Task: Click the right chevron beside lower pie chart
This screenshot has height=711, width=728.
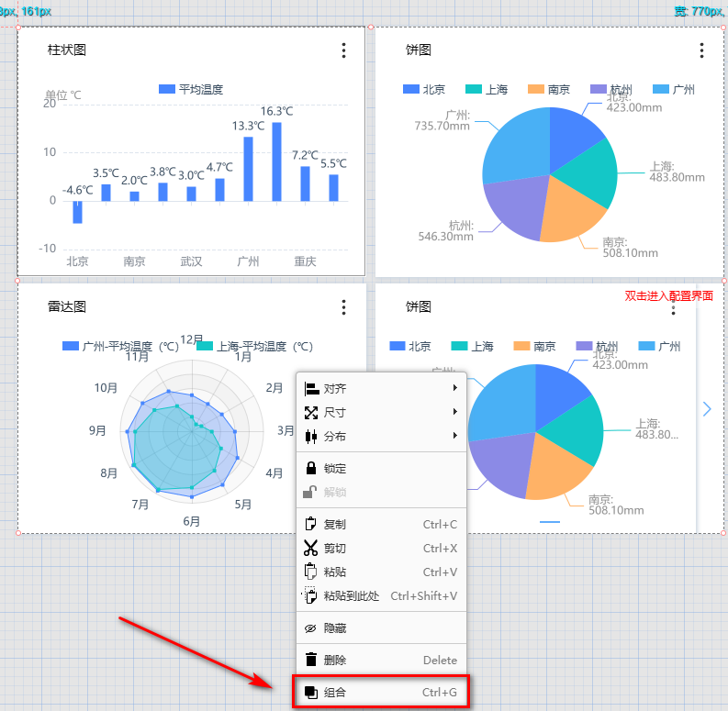Action: pos(707,409)
